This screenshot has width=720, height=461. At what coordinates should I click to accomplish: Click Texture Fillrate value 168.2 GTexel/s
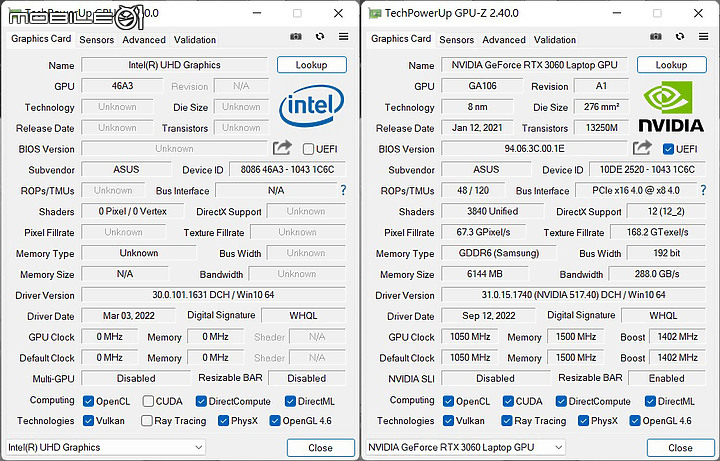[x=658, y=232]
